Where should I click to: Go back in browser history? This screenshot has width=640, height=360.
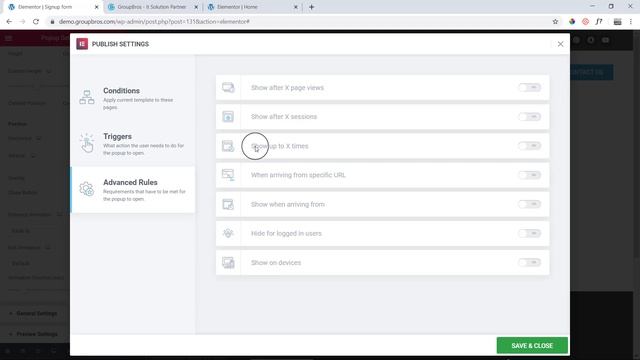point(9,22)
